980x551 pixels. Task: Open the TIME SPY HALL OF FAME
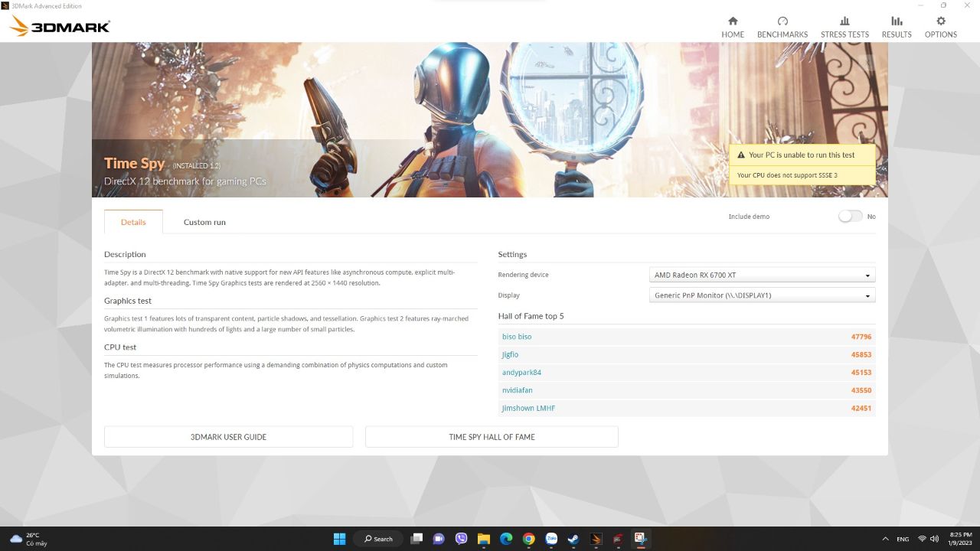click(492, 437)
